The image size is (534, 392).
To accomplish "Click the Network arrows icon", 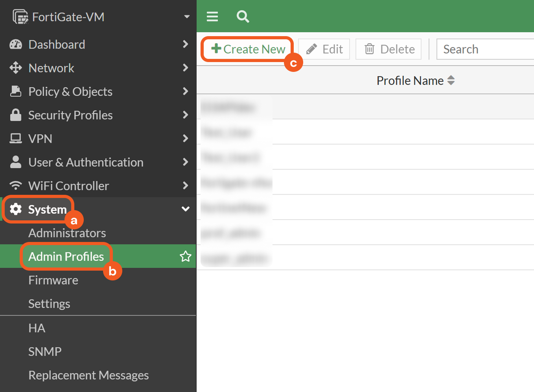I will [x=16, y=68].
